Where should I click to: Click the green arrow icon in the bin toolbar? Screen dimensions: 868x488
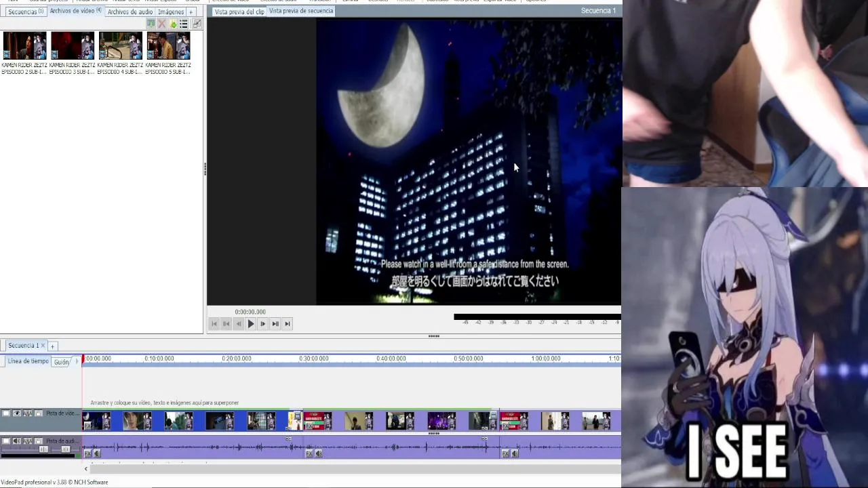(x=151, y=24)
